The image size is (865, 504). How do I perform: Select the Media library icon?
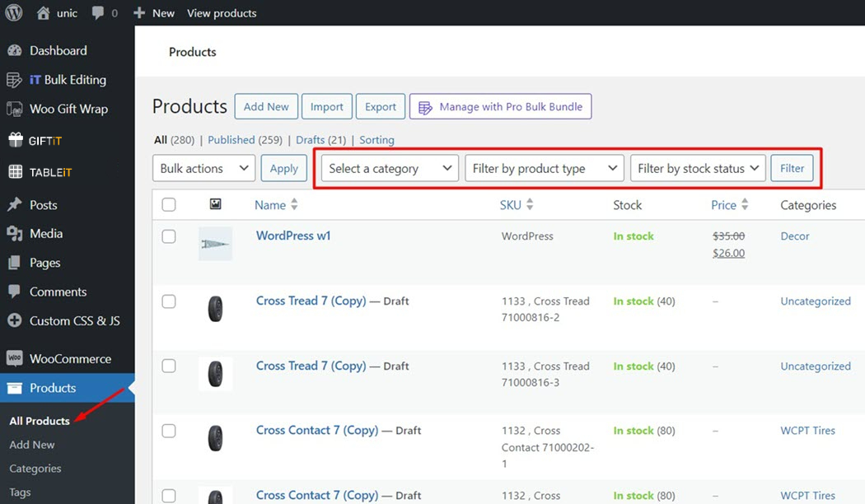click(16, 233)
